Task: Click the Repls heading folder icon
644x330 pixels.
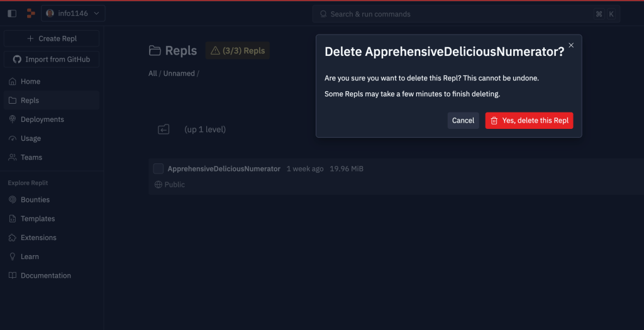Action: pyautogui.click(x=155, y=50)
